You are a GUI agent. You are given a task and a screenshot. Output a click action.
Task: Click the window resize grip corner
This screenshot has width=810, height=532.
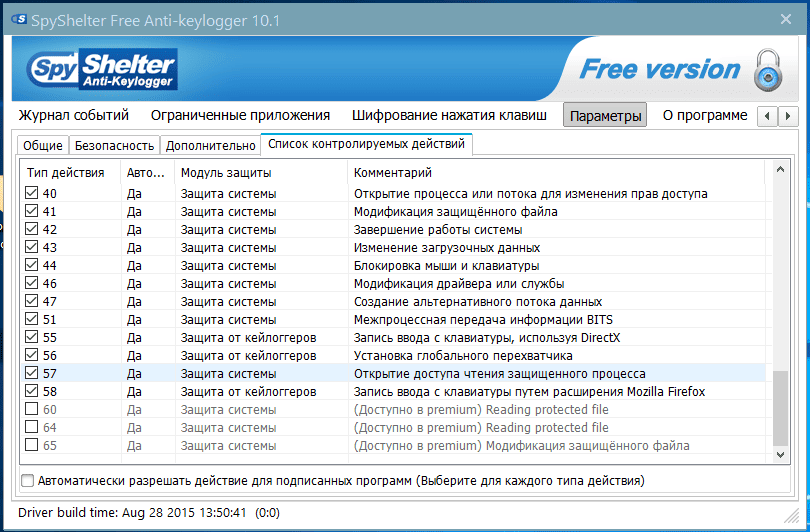pos(792,516)
